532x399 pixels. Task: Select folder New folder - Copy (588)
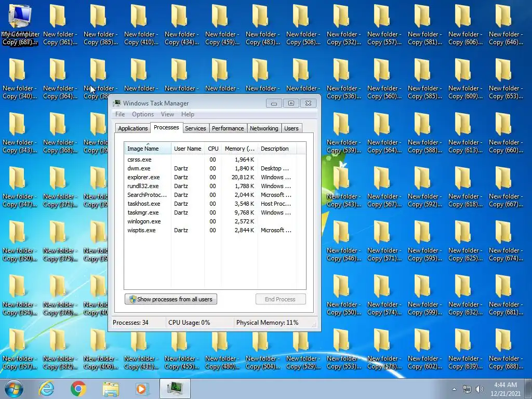(425, 133)
